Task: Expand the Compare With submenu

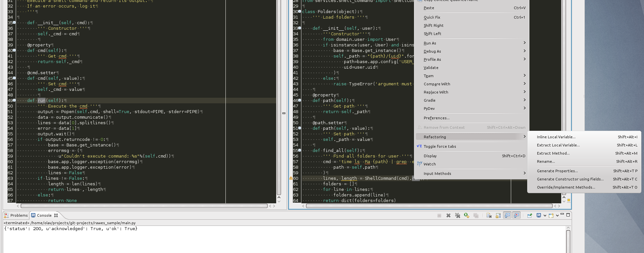Action: pyautogui.click(x=472, y=84)
